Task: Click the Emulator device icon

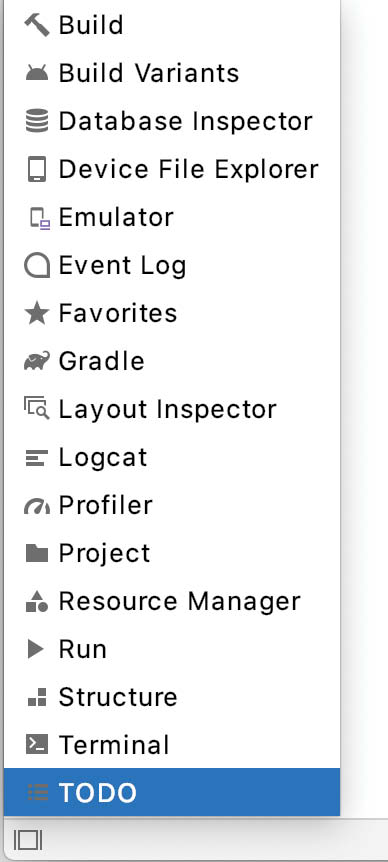Action: point(40,218)
